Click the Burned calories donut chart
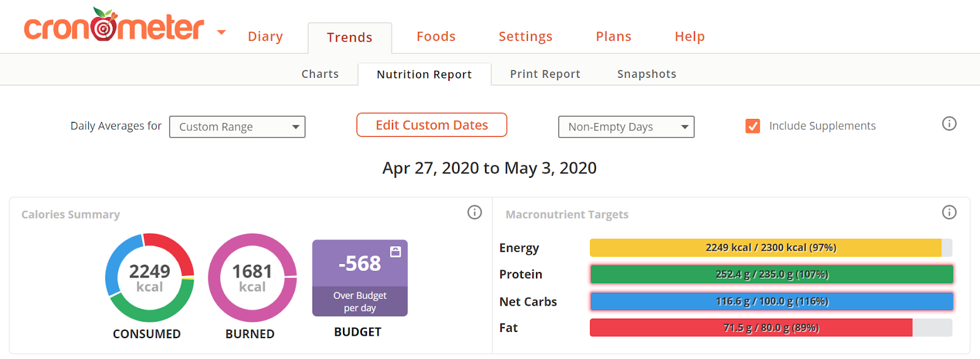The height and width of the screenshot is (359, 980). pos(252,278)
